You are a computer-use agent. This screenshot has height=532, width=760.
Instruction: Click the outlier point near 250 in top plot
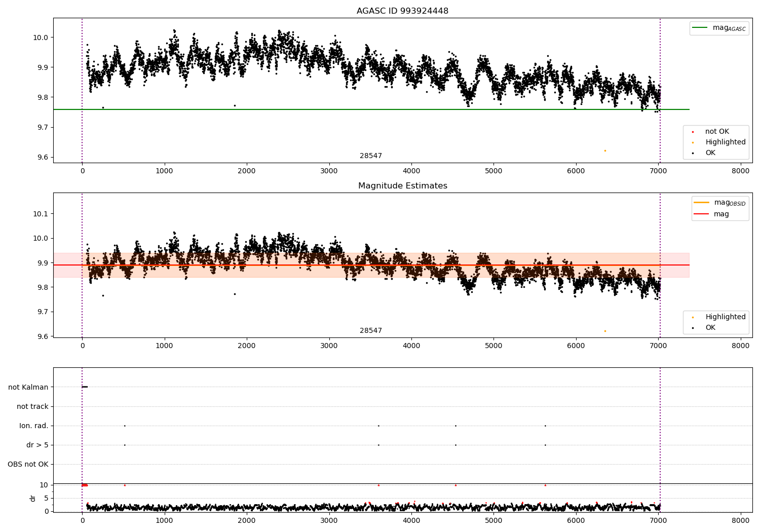pyautogui.click(x=103, y=107)
